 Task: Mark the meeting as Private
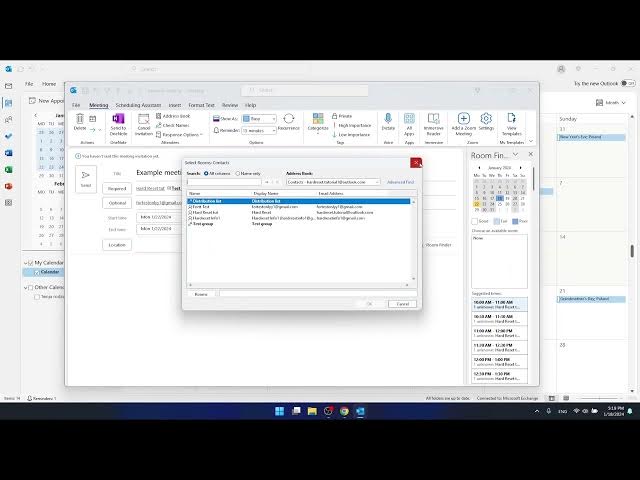click(342, 116)
